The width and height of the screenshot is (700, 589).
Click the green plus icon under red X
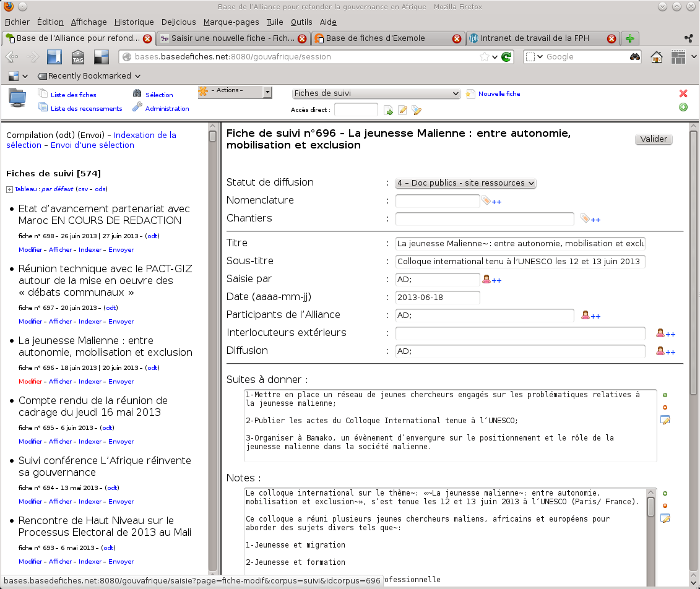pos(683,107)
